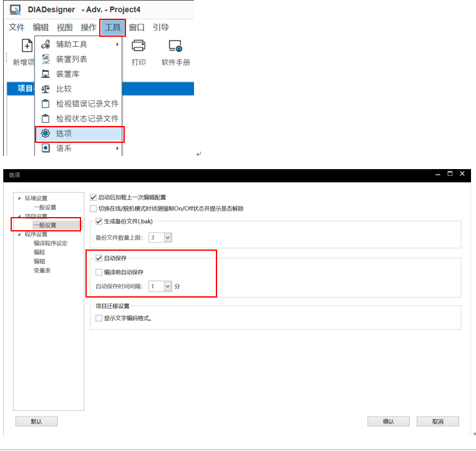Open 软件手册 software manual icon

[175, 46]
